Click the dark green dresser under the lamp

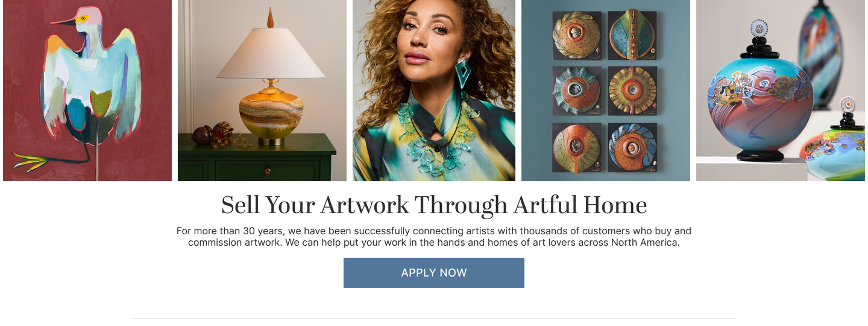[257, 158]
